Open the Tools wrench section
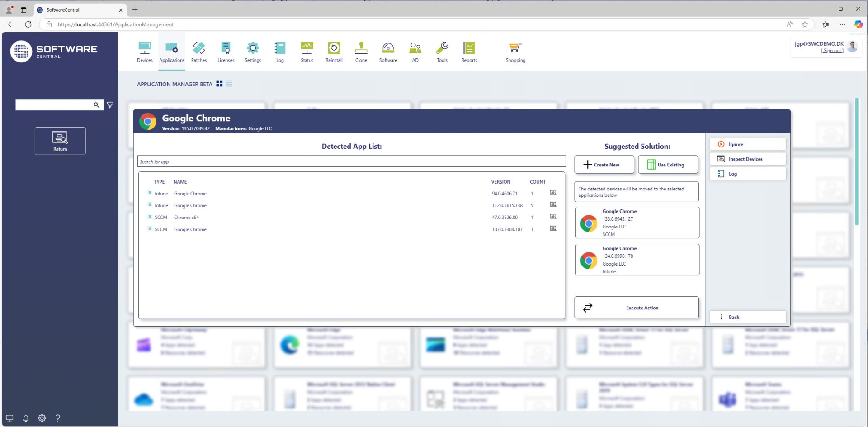The width and height of the screenshot is (868, 427). (x=442, y=52)
